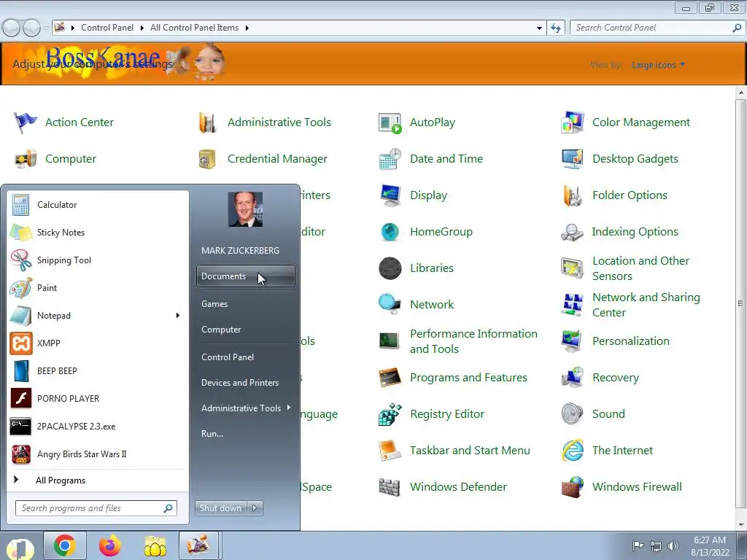Viewport: 747px width, 560px height.
Task: Open the Shut down options arrow
Action: click(255, 508)
